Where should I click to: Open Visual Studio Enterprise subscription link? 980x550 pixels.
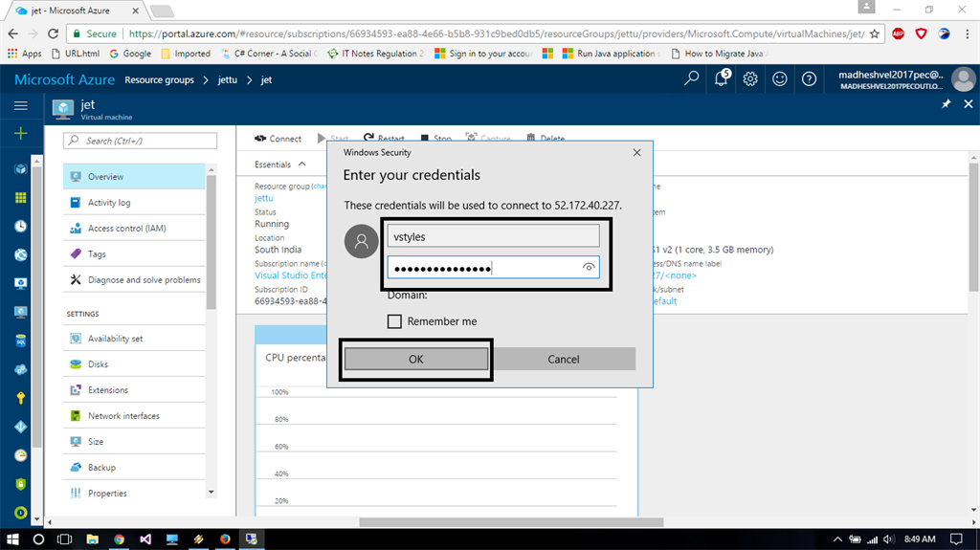point(290,275)
